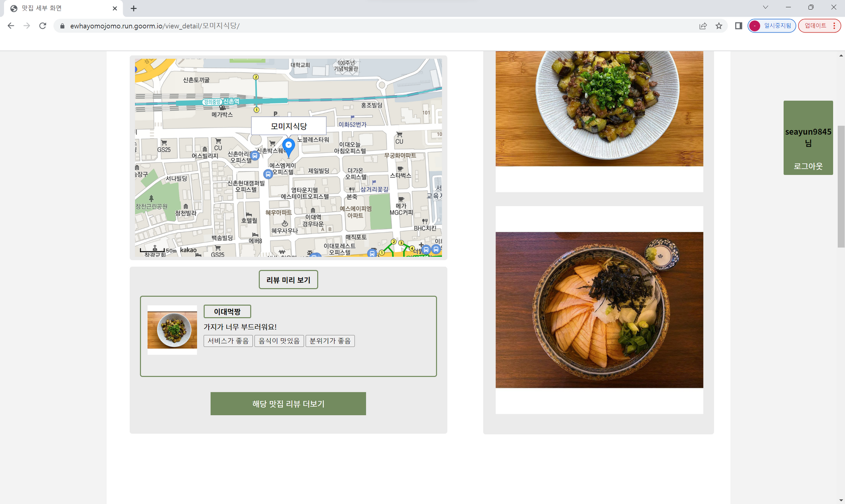The height and width of the screenshot is (504, 845).
Task: Open new tab with plus icon
Action: click(134, 8)
